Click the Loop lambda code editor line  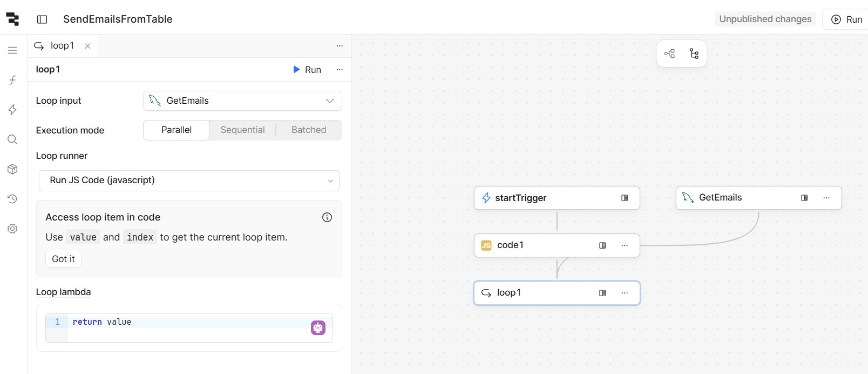pos(189,322)
